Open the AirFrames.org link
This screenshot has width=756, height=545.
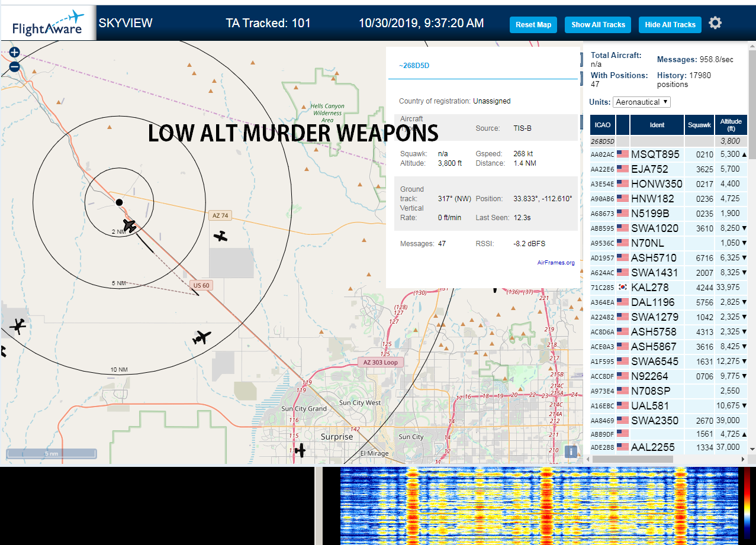[x=556, y=263]
